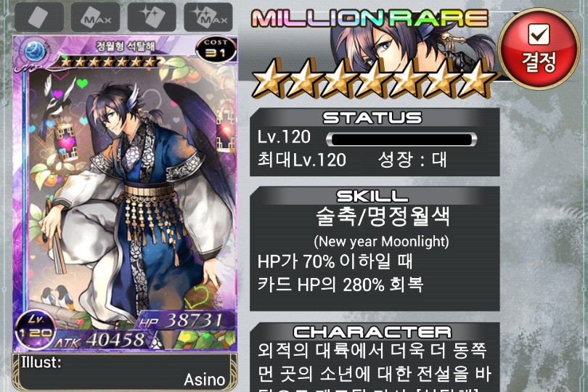Viewport: 588px width, 392px height.
Task: Tap the red 결정 confirm button
Action: [x=538, y=49]
